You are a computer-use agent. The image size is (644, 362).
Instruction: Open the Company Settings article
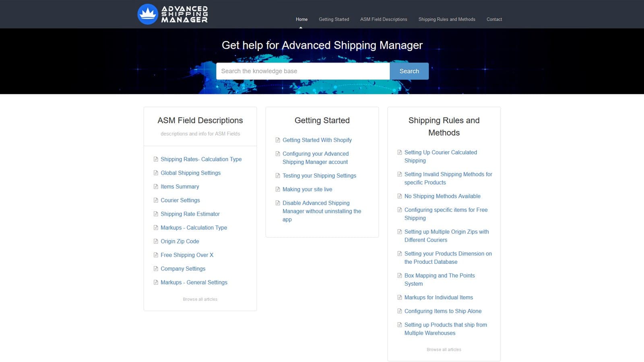pos(183,269)
